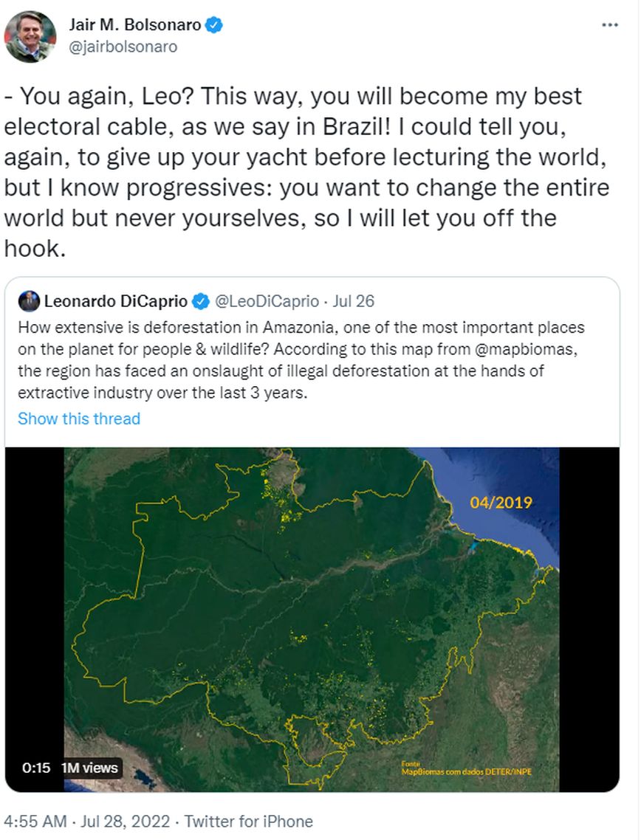Click the 1M views counter
Screen dimensions: 641x840
pyautogui.click(x=89, y=768)
